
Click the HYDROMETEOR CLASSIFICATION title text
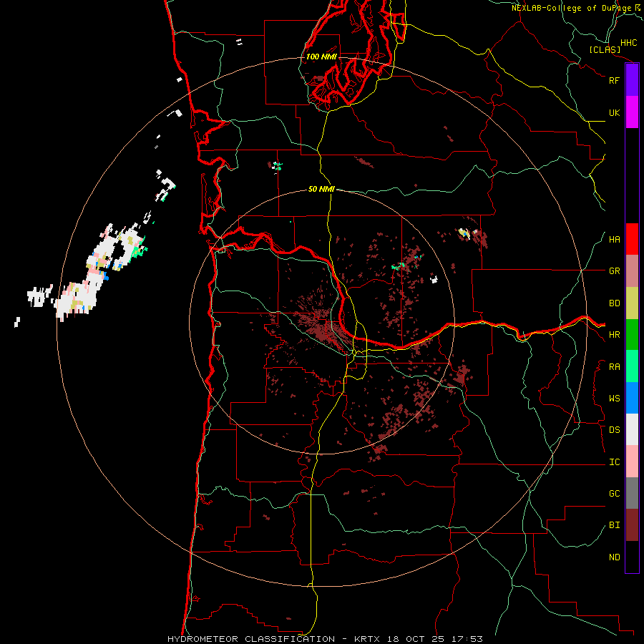pos(251,639)
